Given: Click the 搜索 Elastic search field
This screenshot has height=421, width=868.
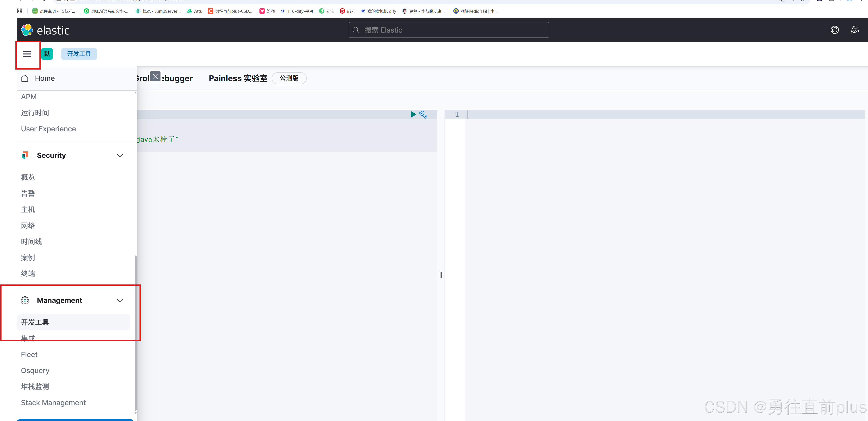Looking at the screenshot, I should (448, 30).
